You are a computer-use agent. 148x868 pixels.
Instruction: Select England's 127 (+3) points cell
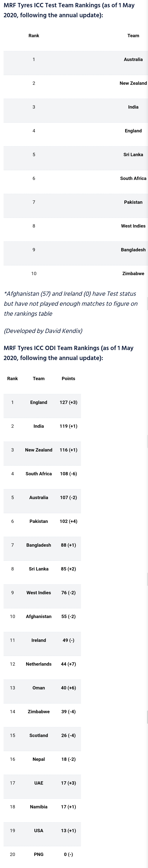pyautogui.click(x=68, y=402)
